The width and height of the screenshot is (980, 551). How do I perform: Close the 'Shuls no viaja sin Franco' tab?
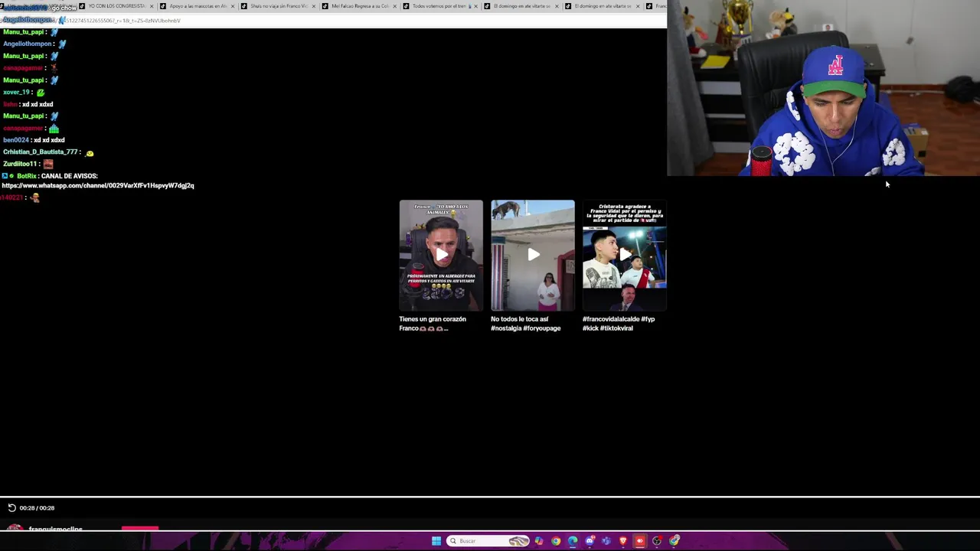[314, 6]
